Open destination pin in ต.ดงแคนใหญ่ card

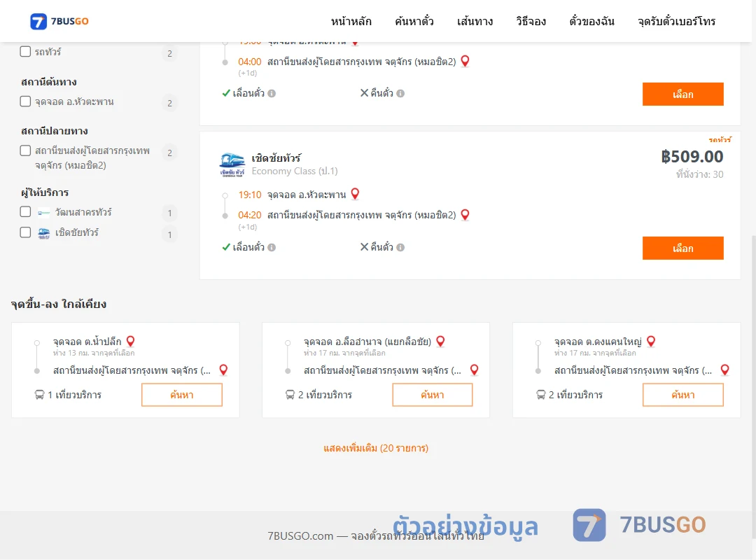coord(724,370)
